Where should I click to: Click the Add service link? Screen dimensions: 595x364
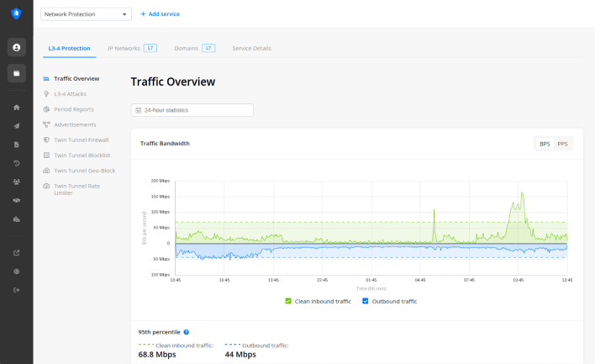[x=160, y=14]
